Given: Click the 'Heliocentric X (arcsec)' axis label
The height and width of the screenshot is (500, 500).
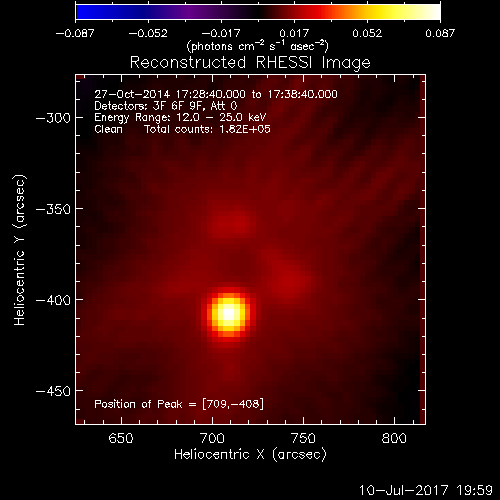Looking at the screenshot, I should [x=250, y=454].
